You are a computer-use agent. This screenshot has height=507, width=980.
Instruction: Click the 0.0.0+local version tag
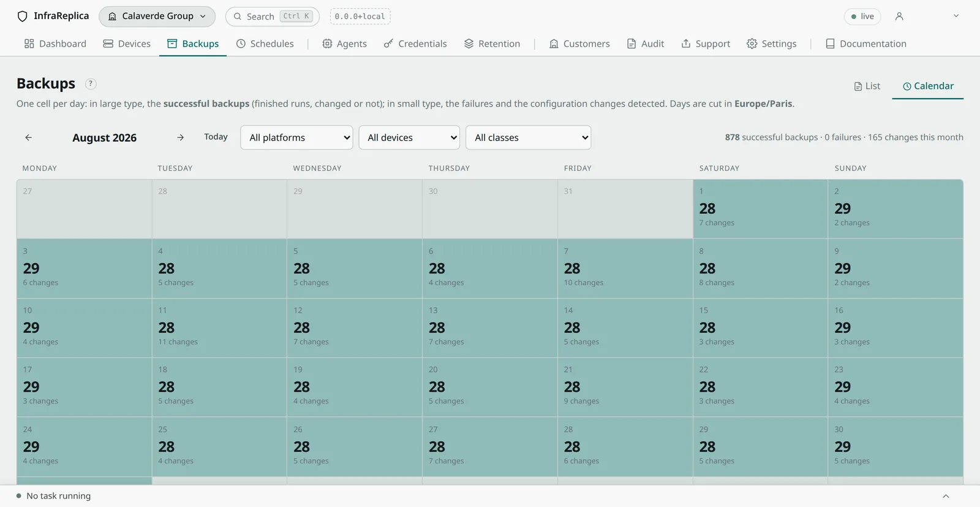[360, 17]
